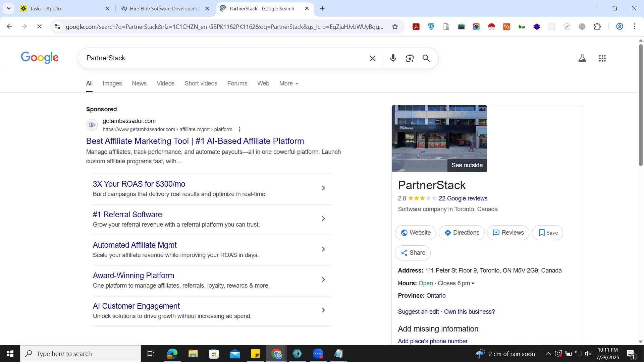Click the Chrome address bar URL

point(225,27)
